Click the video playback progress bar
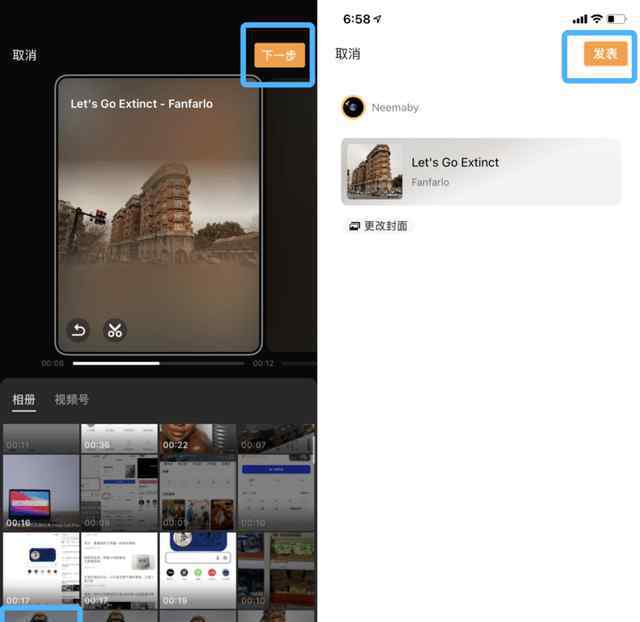 [158, 363]
